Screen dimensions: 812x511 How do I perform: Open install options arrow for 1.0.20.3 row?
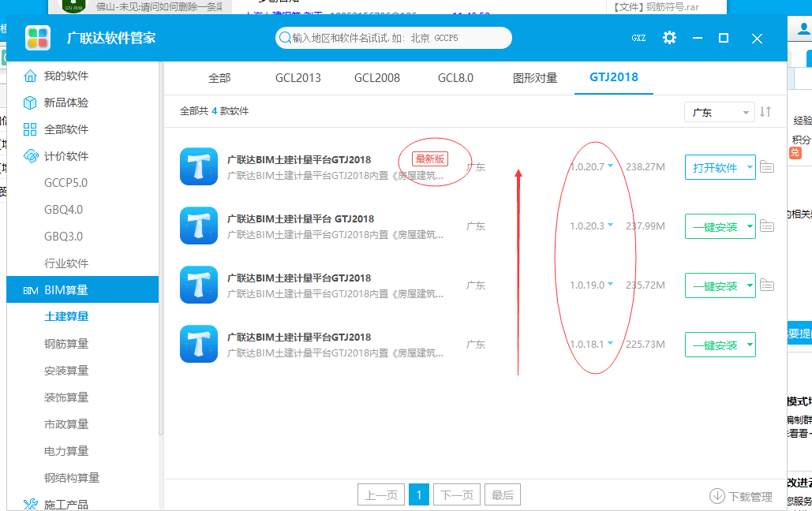click(x=750, y=226)
